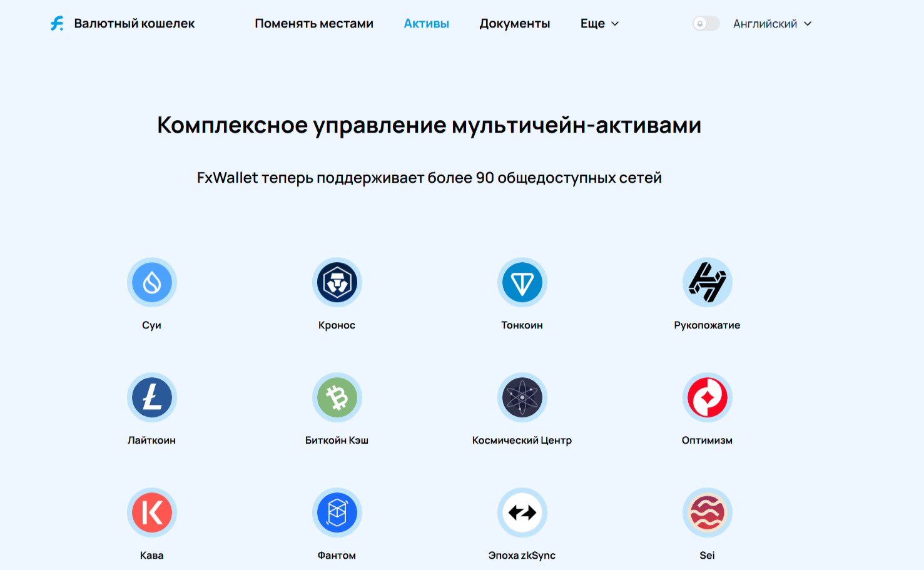The image size is (924, 570).
Task: Select the Лайткоин coin icon
Action: click(152, 397)
